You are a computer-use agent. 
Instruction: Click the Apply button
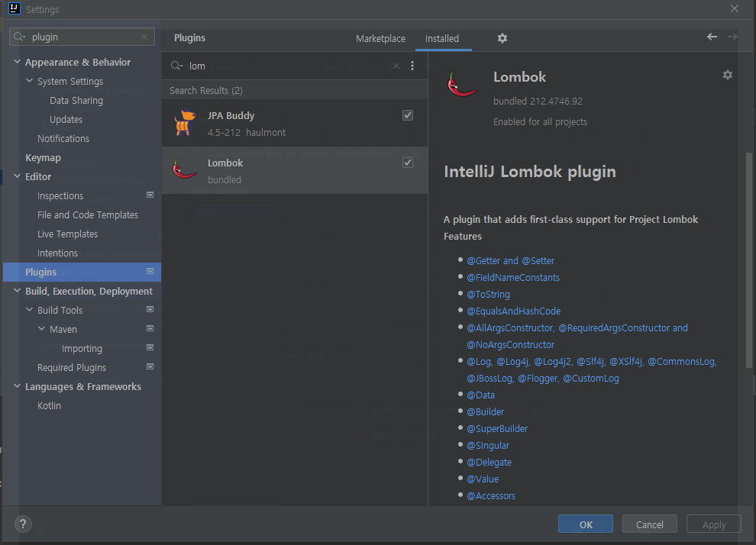[x=713, y=524]
